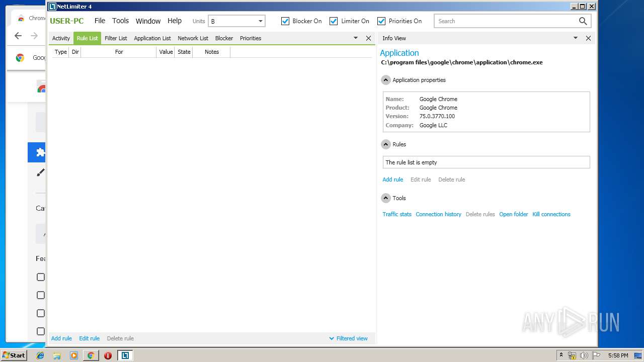Viewport: 644px width, 362px height.
Task: Open the Help menu
Action: [x=175, y=21]
